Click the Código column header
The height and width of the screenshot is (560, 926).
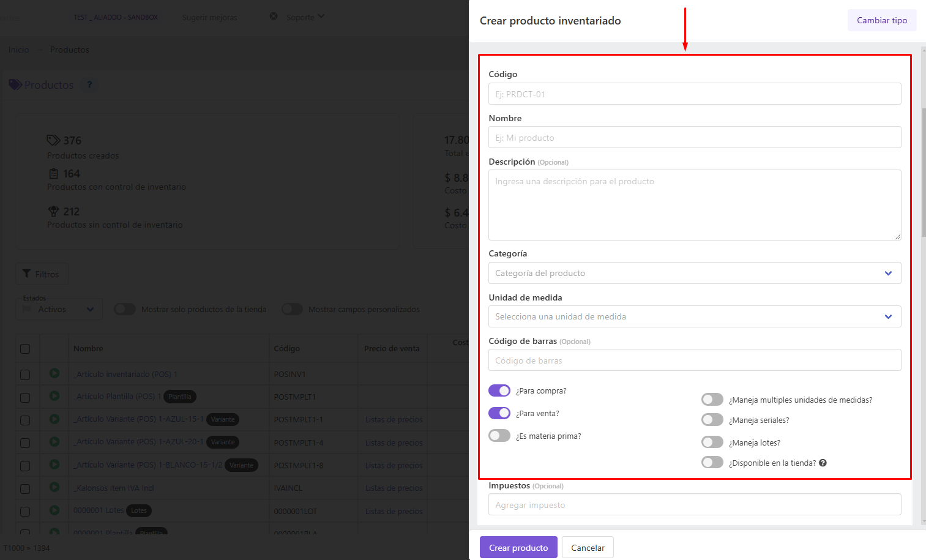coord(286,348)
